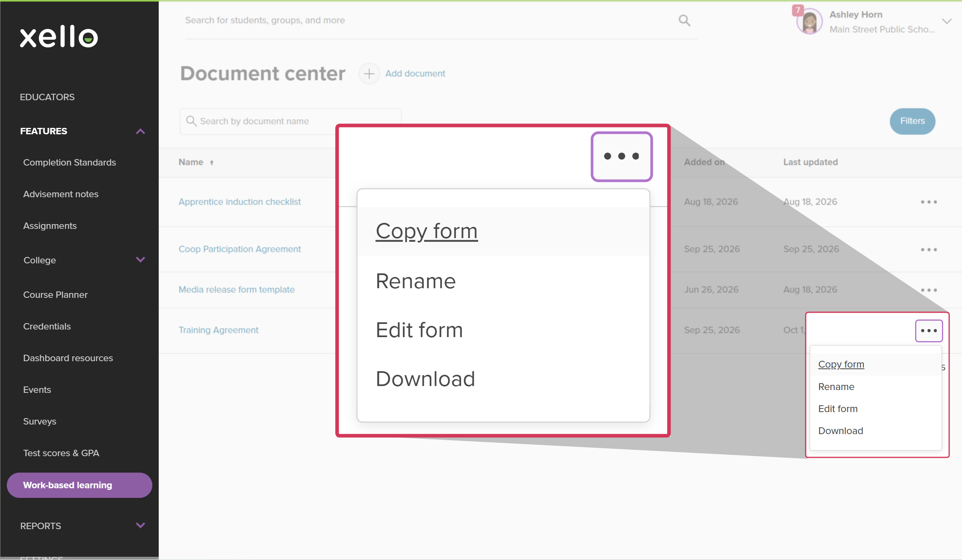This screenshot has width=962, height=560.
Task: Open the Apprentice induction checklist document
Action: click(x=239, y=202)
